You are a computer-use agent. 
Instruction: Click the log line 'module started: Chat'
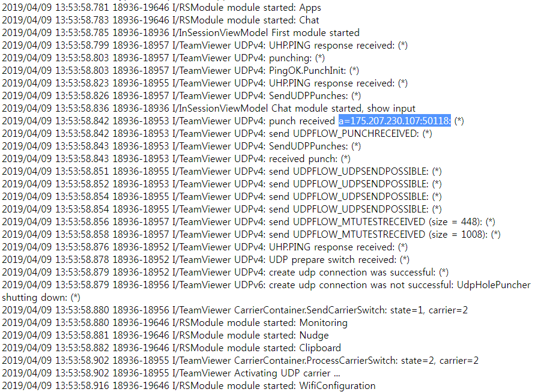tap(160, 20)
